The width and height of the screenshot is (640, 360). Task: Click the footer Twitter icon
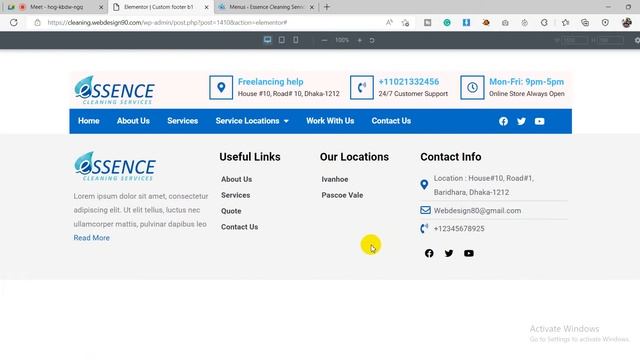tap(449, 253)
